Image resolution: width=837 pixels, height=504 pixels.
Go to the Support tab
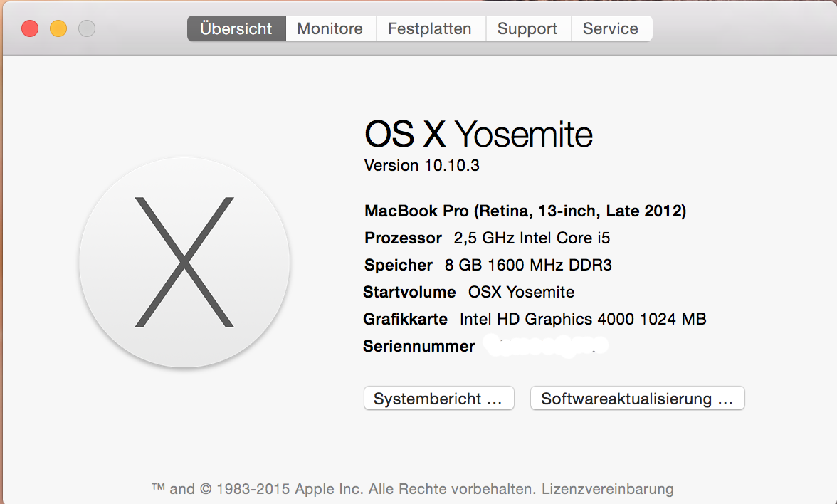pos(527,29)
